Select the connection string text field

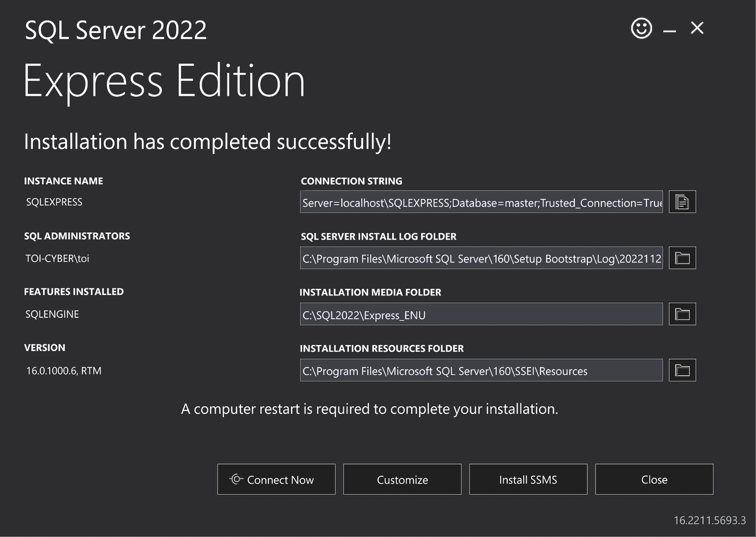pos(481,202)
